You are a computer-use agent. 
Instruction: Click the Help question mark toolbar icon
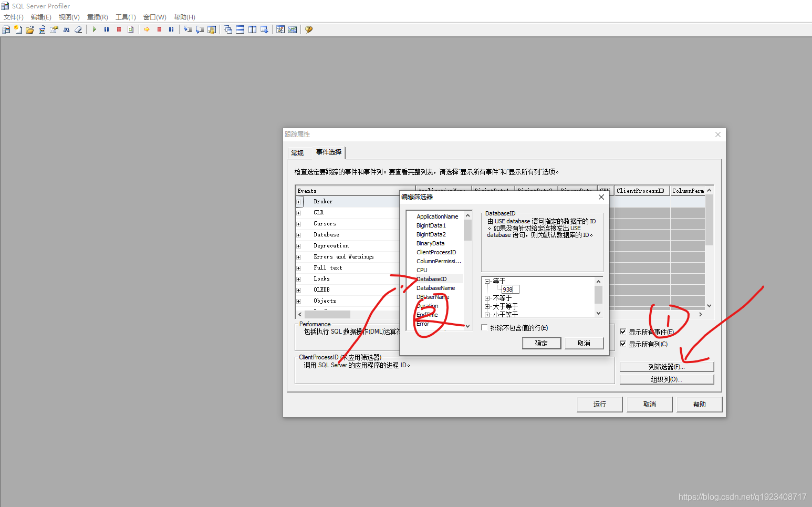[x=309, y=29]
